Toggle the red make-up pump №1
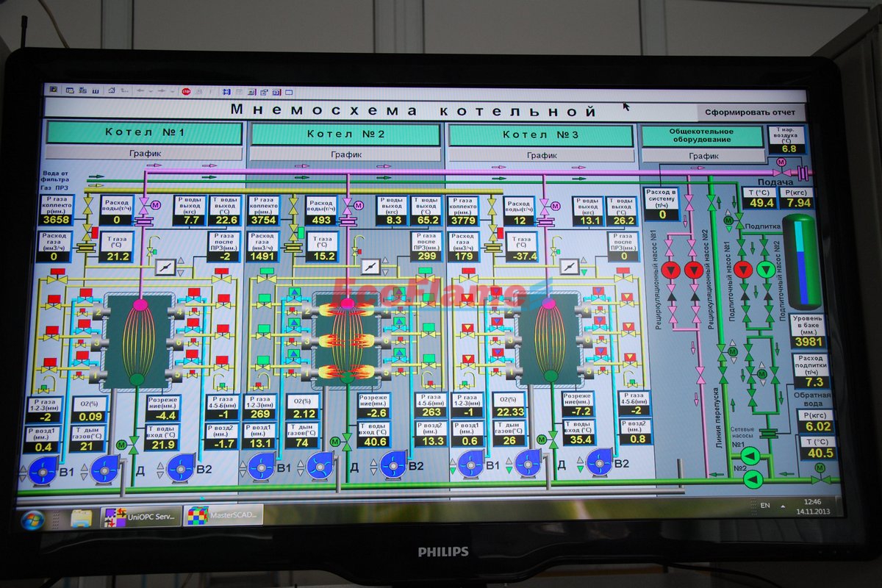 pyautogui.click(x=743, y=269)
